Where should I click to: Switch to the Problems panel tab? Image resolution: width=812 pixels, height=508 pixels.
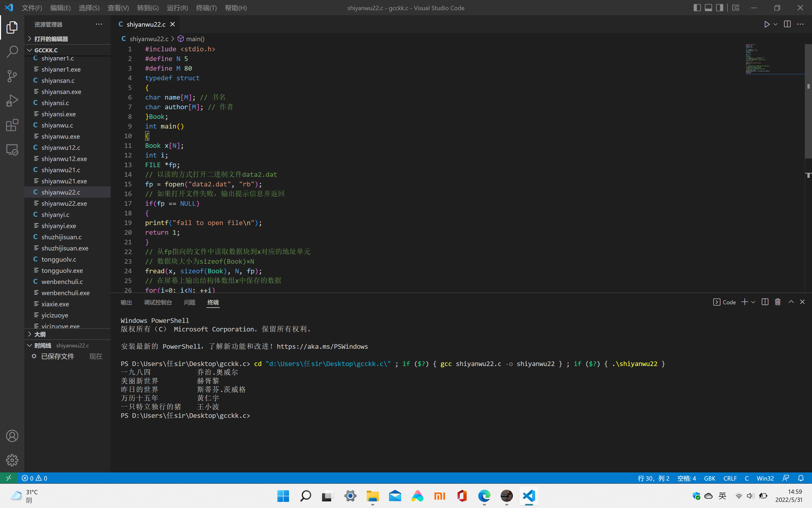[x=190, y=302]
